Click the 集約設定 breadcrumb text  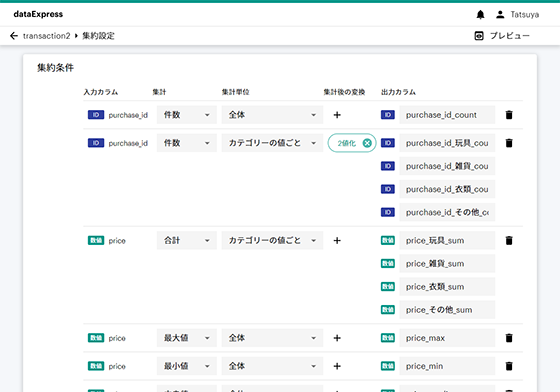[x=99, y=36]
